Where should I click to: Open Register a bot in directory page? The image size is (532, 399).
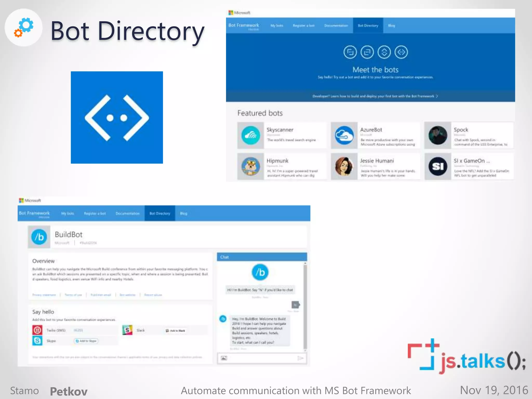303,25
